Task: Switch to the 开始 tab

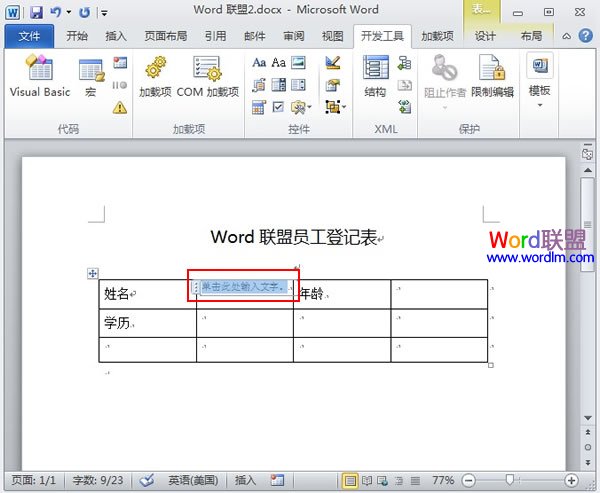Action: 77,36
